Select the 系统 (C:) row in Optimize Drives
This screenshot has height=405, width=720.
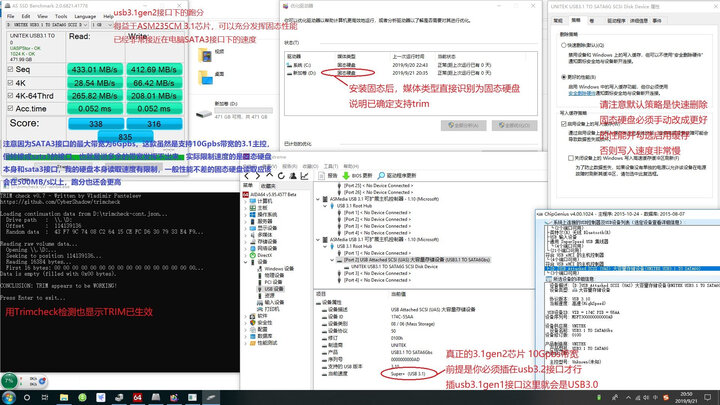411,65
